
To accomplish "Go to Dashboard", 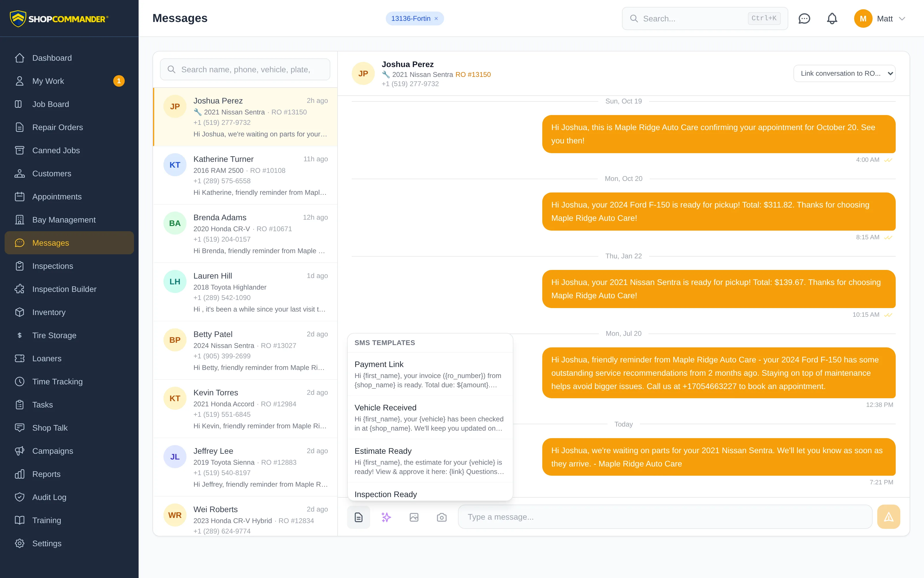I will coord(69,58).
